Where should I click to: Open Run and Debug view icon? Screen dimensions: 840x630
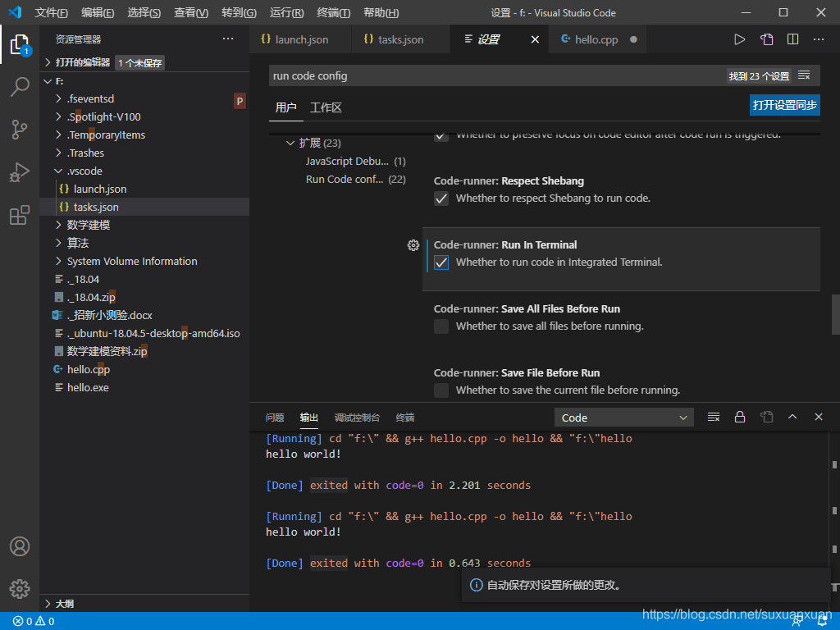tap(20, 172)
